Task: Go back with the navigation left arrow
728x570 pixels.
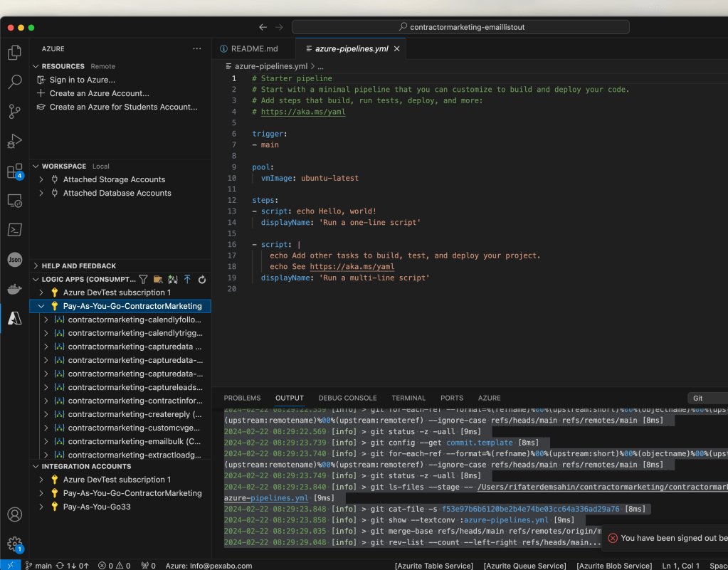Action: pyautogui.click(x=263, y=27)
